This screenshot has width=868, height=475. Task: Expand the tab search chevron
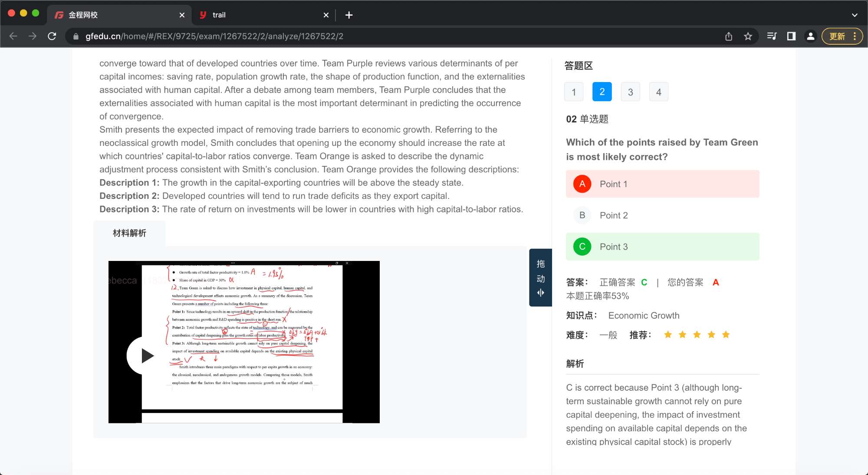tap(854, 15)
